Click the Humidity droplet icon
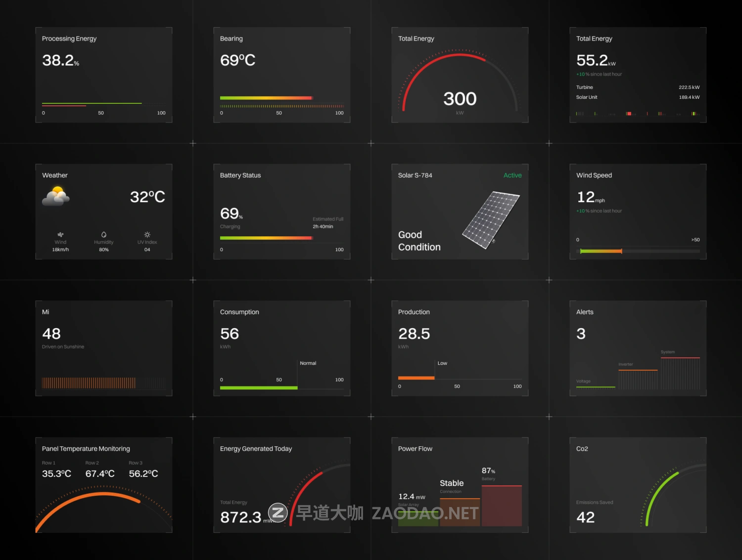Image resolution: width=742 pixels, height=560 pixels. (x=104, y=235)
